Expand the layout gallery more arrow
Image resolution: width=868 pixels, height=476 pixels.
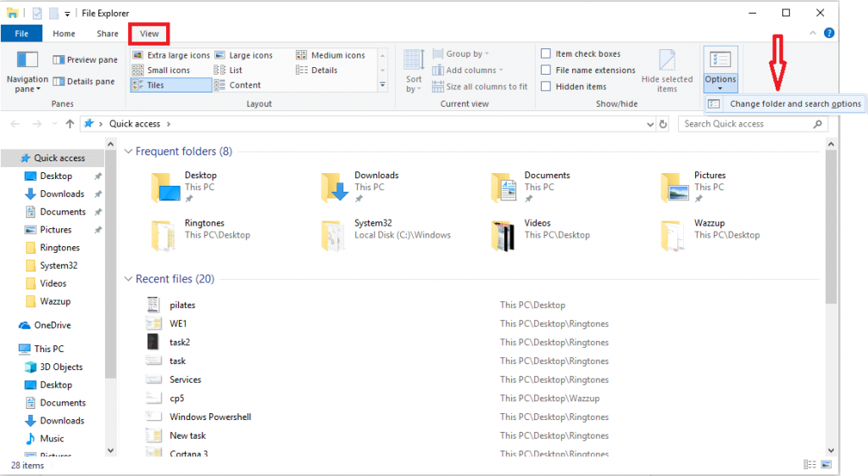(x=382, y=85)
